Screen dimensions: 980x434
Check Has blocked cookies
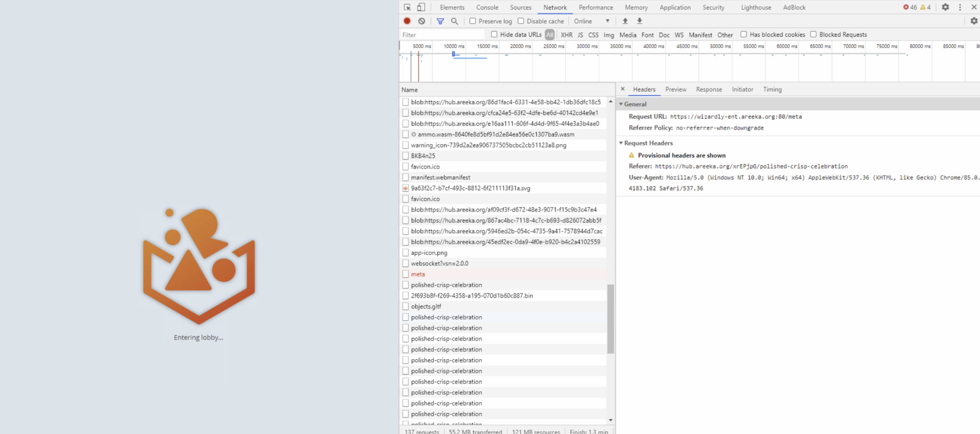744,34
